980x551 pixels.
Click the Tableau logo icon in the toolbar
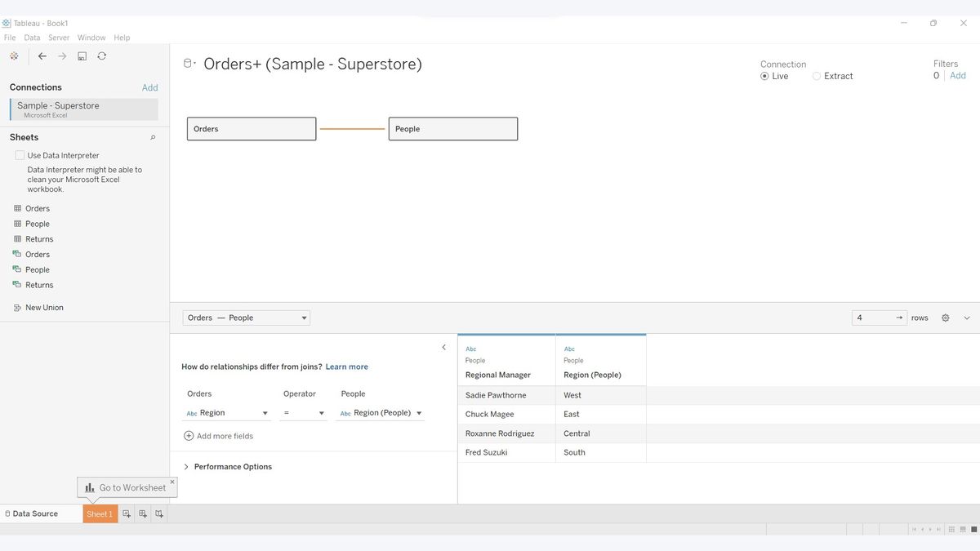click(x=14, y=56)
